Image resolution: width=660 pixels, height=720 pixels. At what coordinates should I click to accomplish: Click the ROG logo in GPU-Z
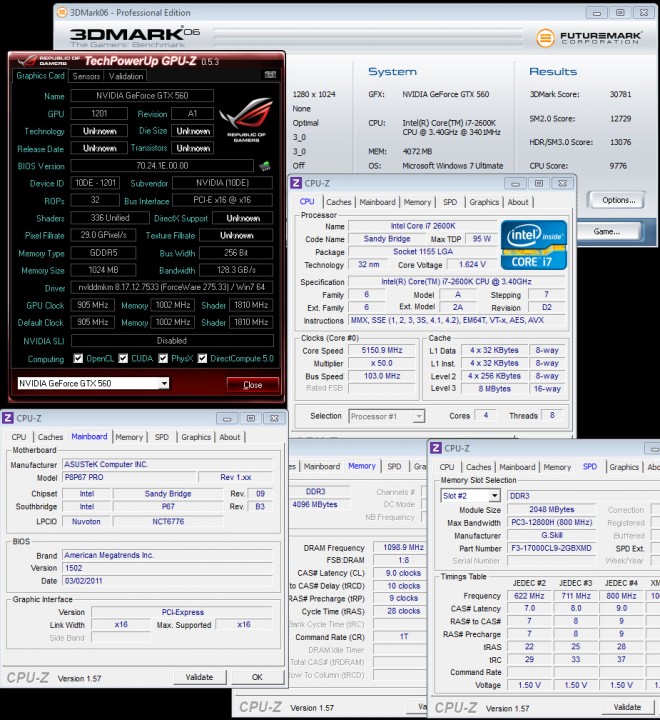click(x=246, y=120)
